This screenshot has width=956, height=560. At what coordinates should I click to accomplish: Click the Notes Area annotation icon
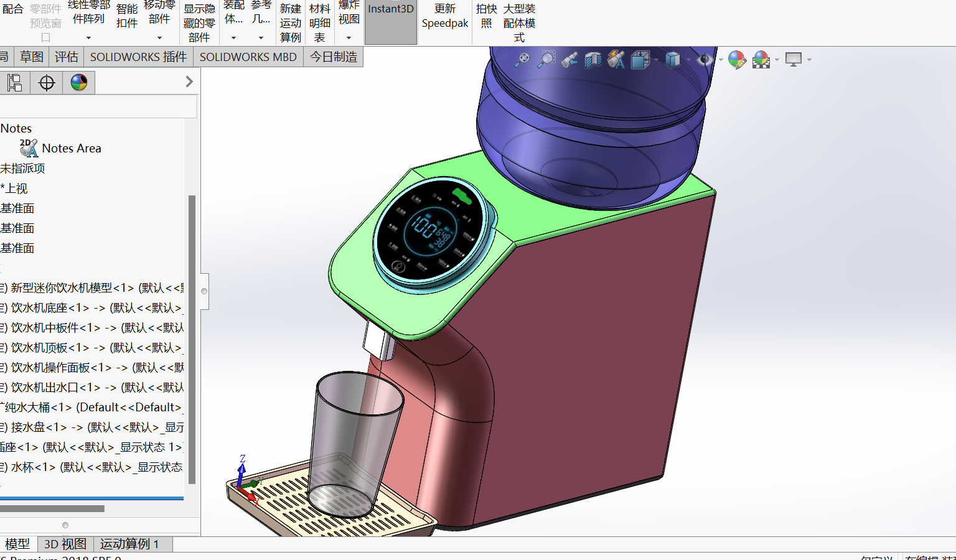point(29,148)
